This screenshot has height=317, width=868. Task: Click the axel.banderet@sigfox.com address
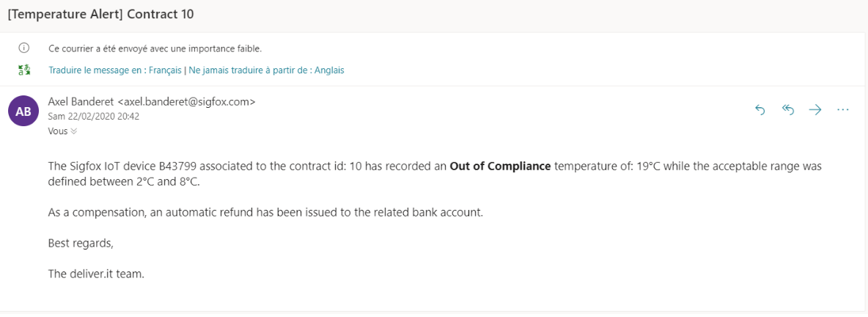coord(187,101)
